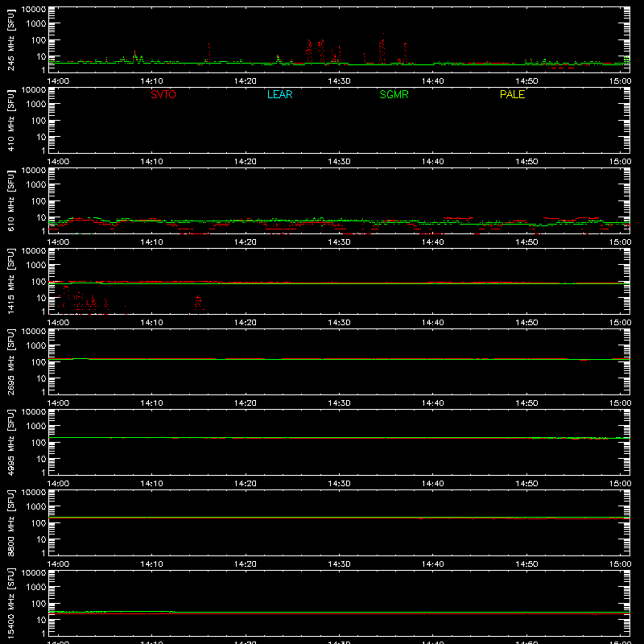Click 14:20 tick label below 2695 MHz panel
The width and height of the screenshot is (644, 644).
point(246,403)
